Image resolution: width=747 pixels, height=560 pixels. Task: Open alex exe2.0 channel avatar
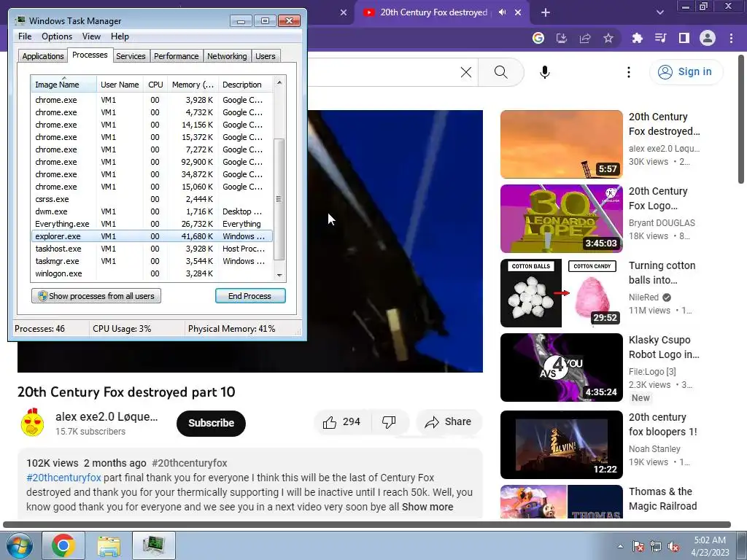point(32,422)
